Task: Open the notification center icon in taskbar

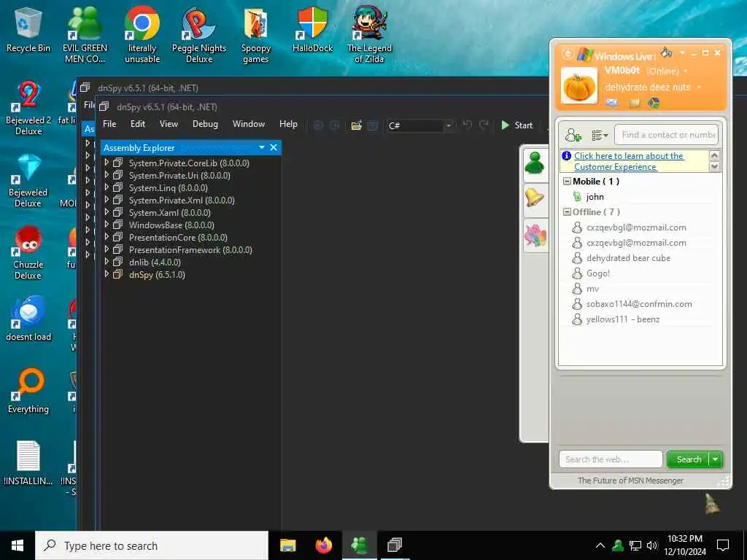Action: [723, 545]
